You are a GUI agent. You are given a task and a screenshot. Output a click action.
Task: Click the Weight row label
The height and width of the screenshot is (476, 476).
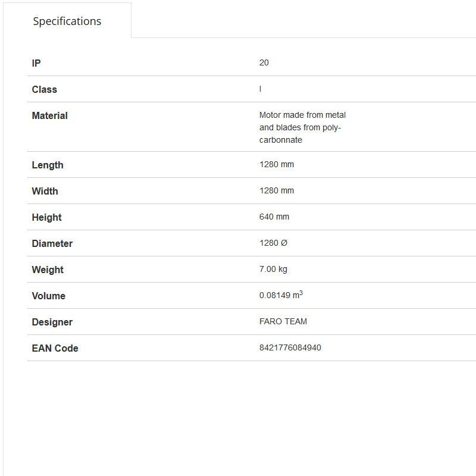(x=48, y=270)
